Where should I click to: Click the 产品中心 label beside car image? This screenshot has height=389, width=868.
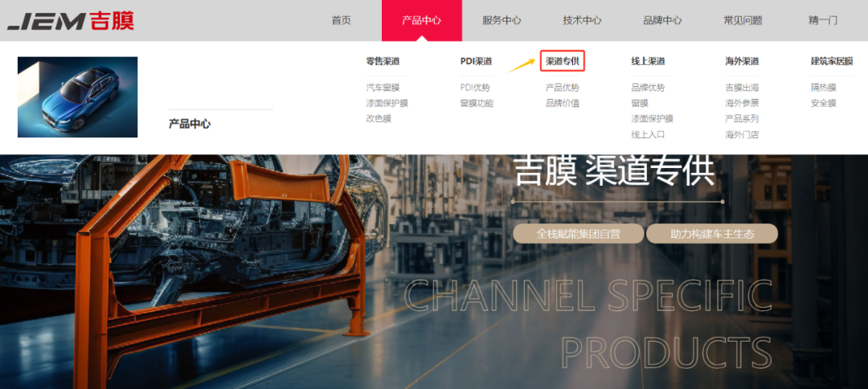[x=190, y=124]
